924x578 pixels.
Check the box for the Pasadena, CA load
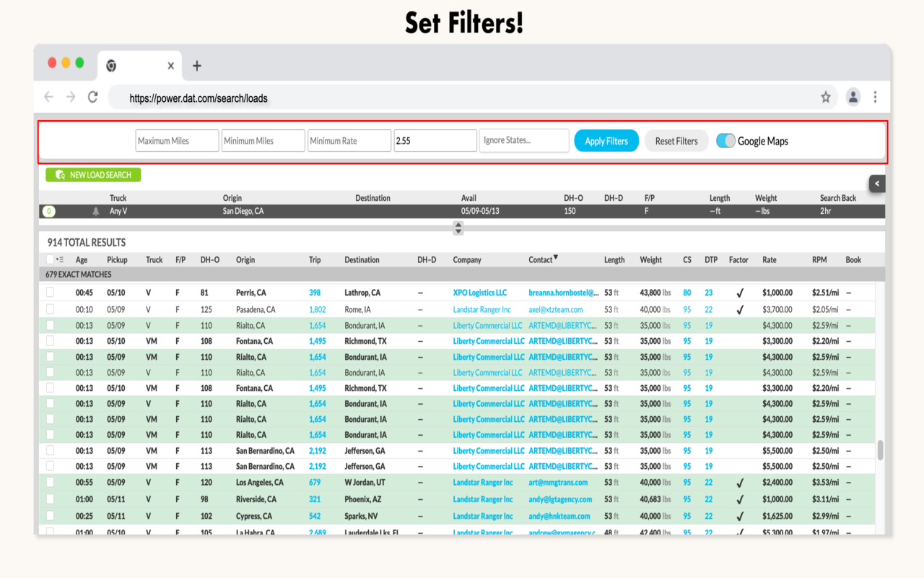pos(50,309)
